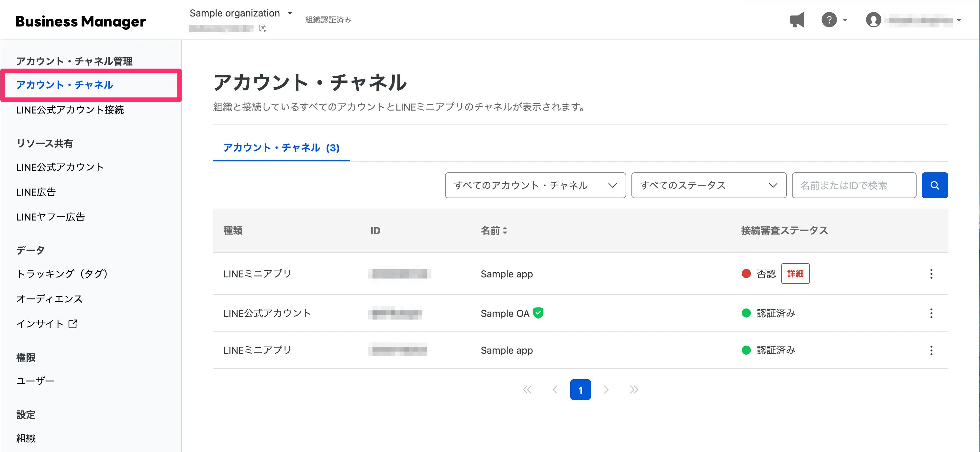The image size is (980, 452).
Task: Click the red 詳細 button
Action: click(x=795, y=274)
